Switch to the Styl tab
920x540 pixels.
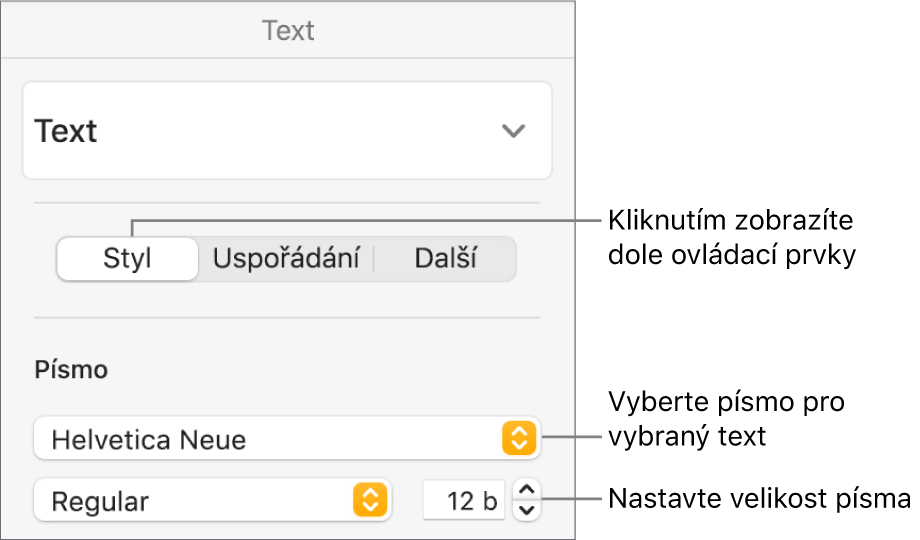[x=128, y=259]
